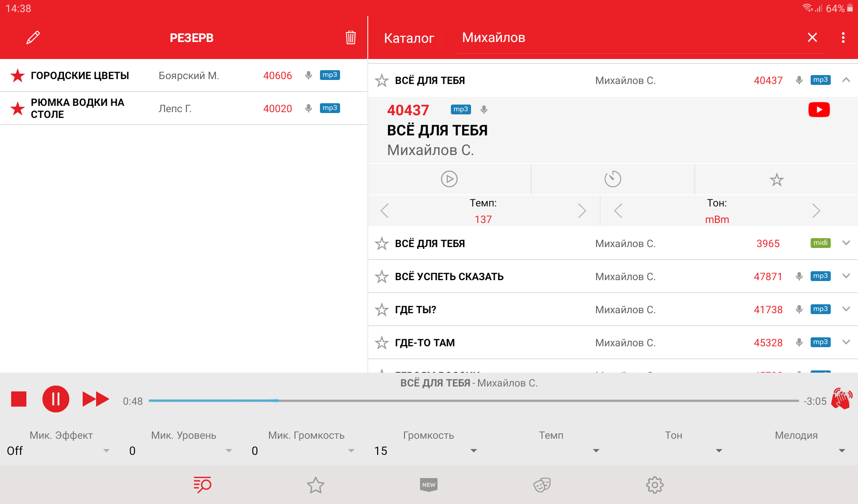This screenshot has width=858, height=504.
Task: Collapse the expanded 40437 song row
Action: pos(846,80)
